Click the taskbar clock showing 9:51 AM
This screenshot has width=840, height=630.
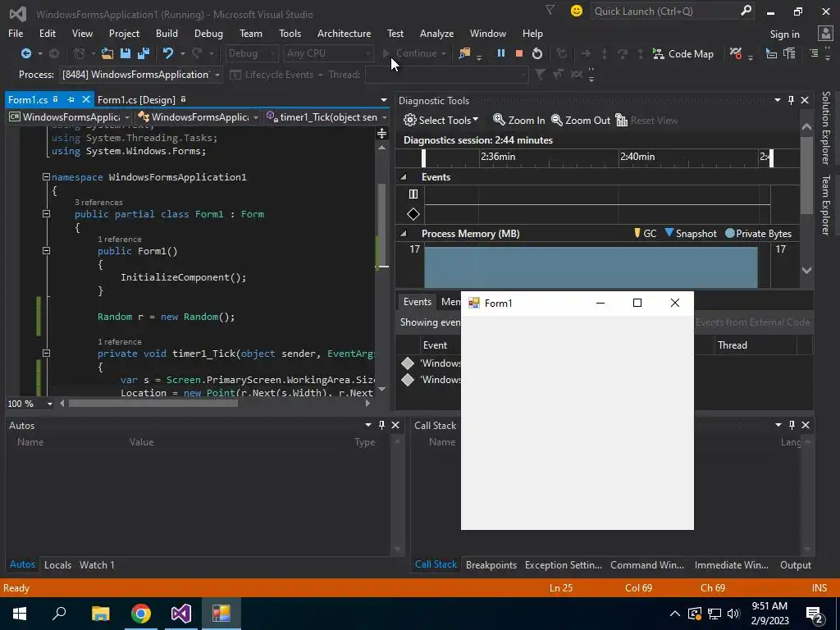pos(769,614)
